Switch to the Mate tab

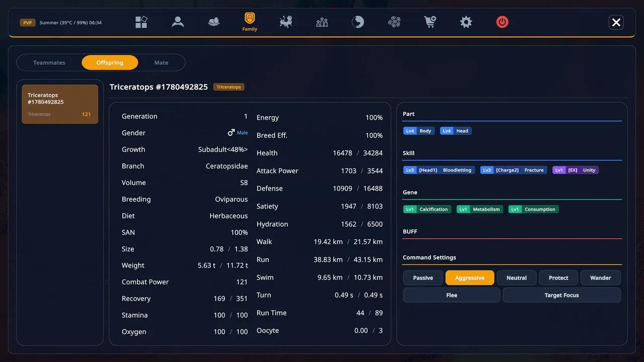pyautogui.click(x=161, y=63)
